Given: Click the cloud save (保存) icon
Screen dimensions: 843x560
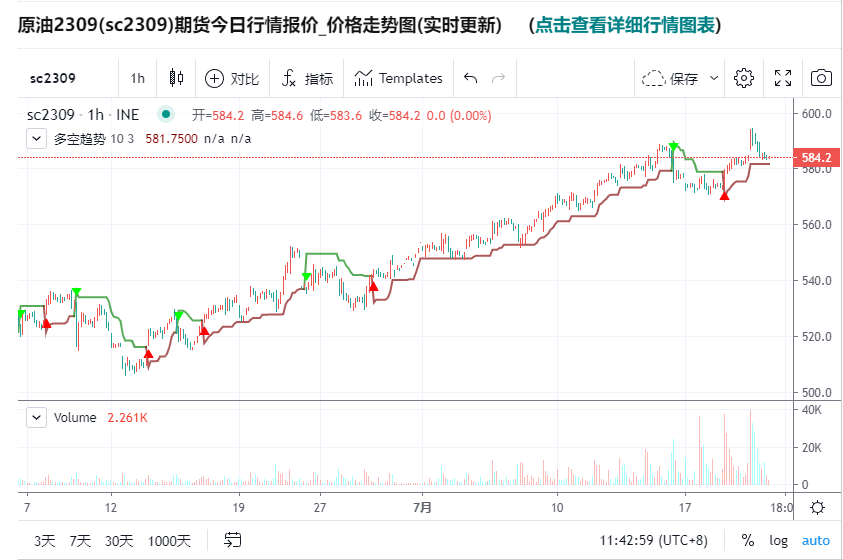Looking at the screenshot, I should [x=653, y=78].
